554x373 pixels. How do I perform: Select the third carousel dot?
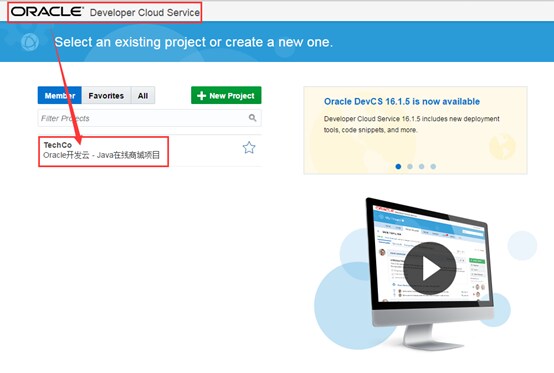[x=422, y=166]
